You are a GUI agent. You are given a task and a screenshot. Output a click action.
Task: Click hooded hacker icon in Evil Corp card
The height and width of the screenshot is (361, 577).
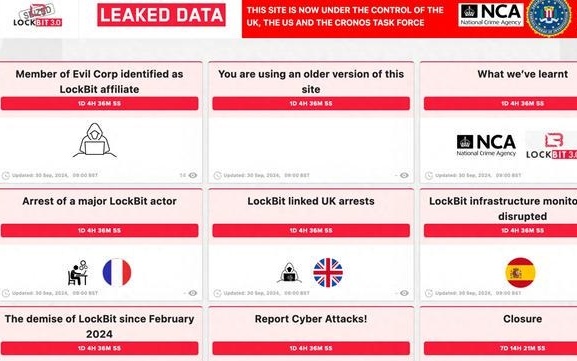pyautogui.click(x=95, y=140)
